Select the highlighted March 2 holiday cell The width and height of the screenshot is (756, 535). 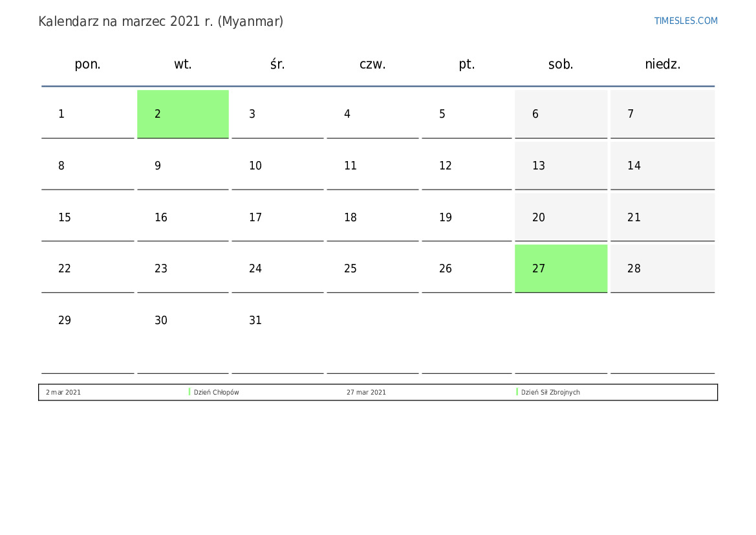point(182,114)
